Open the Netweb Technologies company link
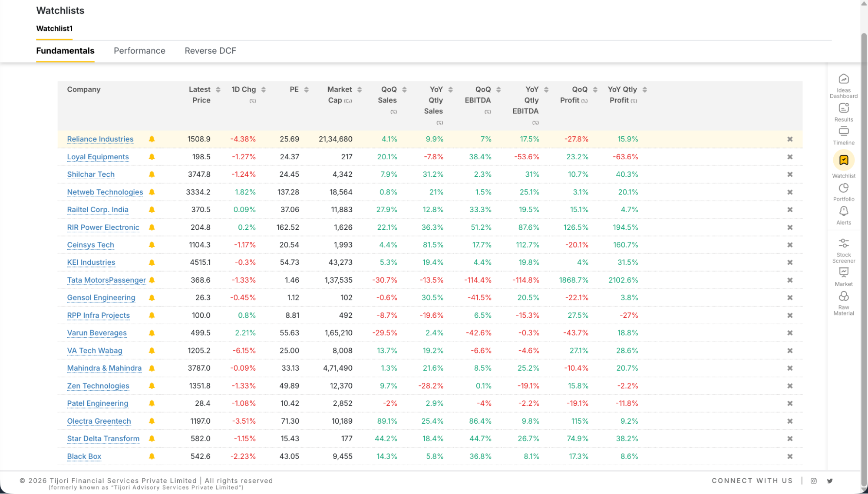This screenshot has width=868, height=494. [105, 192]
